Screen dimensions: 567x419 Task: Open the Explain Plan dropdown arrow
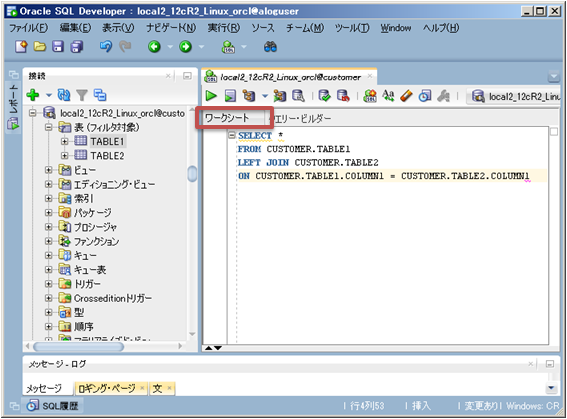(265, 96)
